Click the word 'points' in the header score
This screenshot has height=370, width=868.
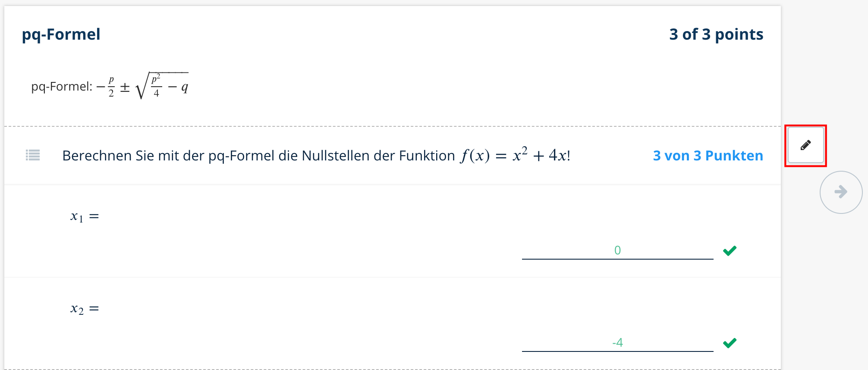click(739, 34)
